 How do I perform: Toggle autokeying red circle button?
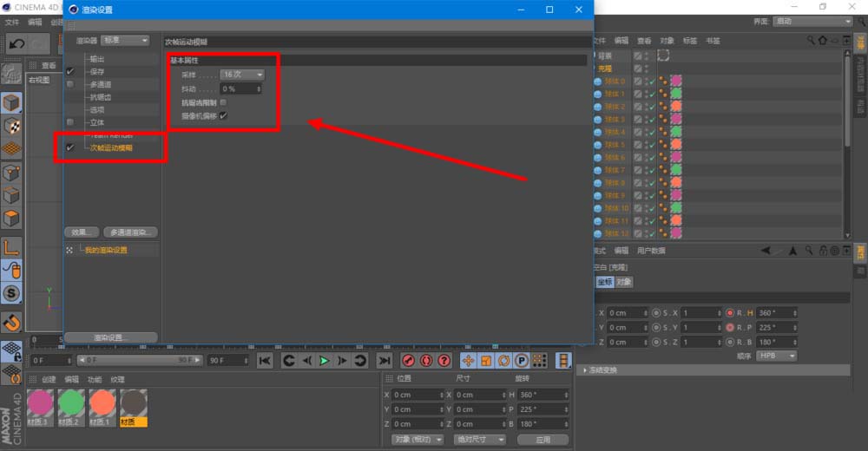(x=426, y=361)
